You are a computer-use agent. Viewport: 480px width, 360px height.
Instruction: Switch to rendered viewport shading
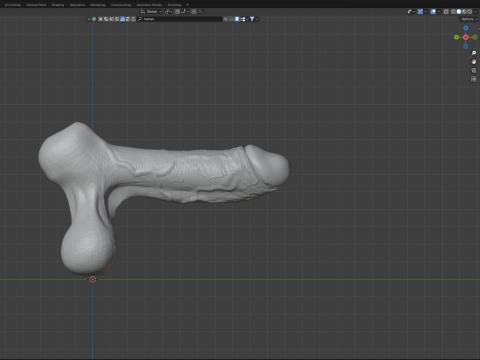pyautogui.click(x=470, y=12)
